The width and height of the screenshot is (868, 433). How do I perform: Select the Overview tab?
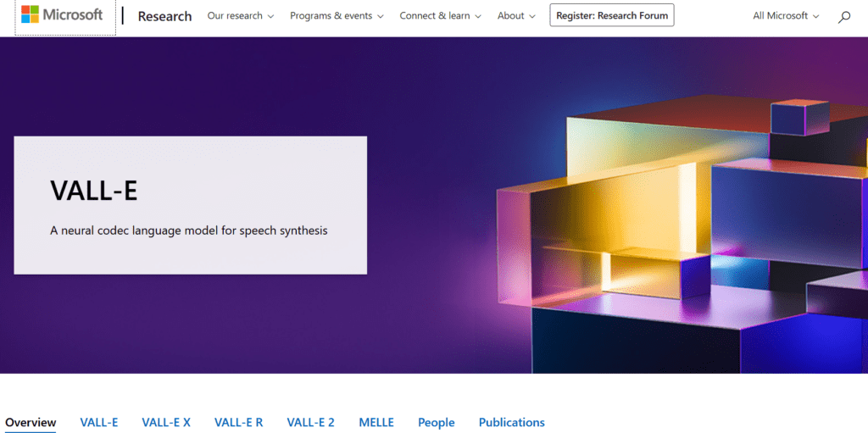(x=31, y=422)
